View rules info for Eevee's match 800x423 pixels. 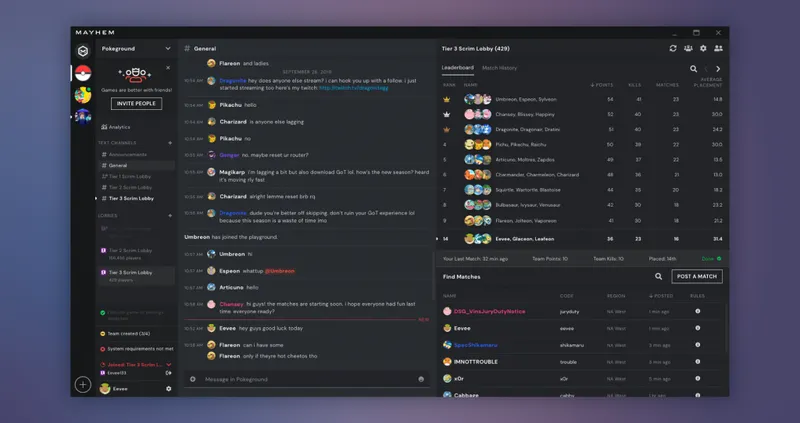[697, 328]
